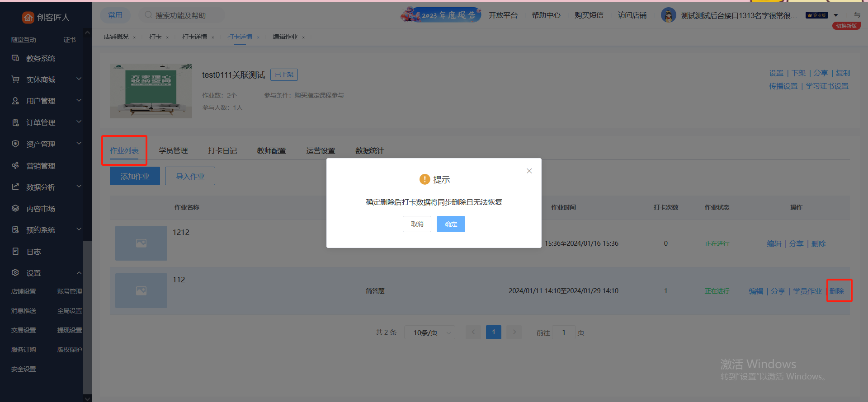Click the 营销管理 sidebar icon
Image resolution: width=868 pixels, height=402 pixels.
[x=15, y=166]
